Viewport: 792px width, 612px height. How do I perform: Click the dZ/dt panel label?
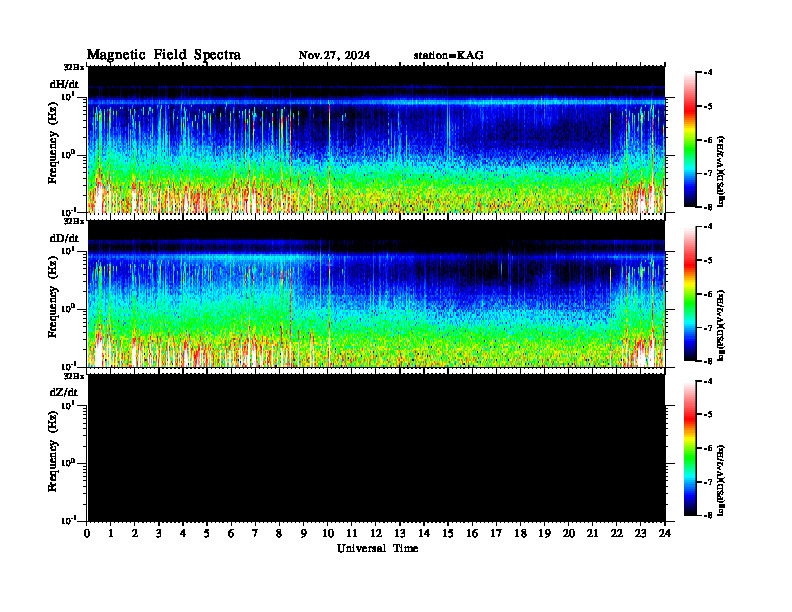64,392
